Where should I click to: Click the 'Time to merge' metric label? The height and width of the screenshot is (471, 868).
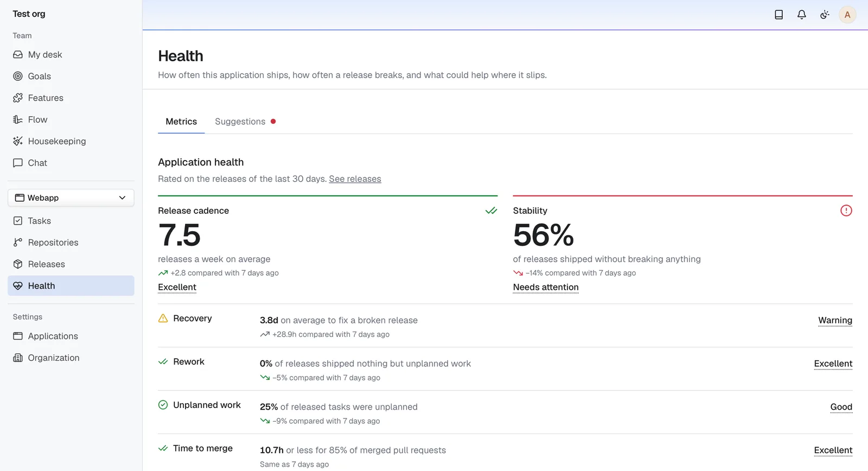pyautogui.click(x=203, y=449)
